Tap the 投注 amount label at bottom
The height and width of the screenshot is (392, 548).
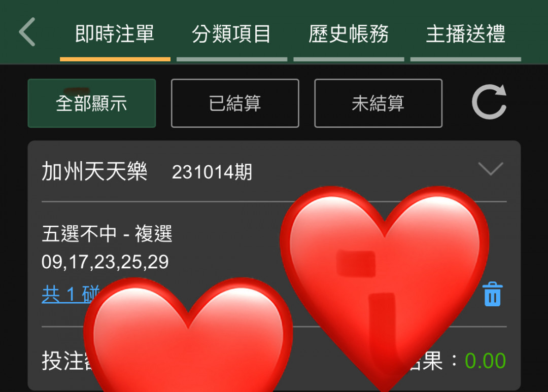click(x=67, y=361)
